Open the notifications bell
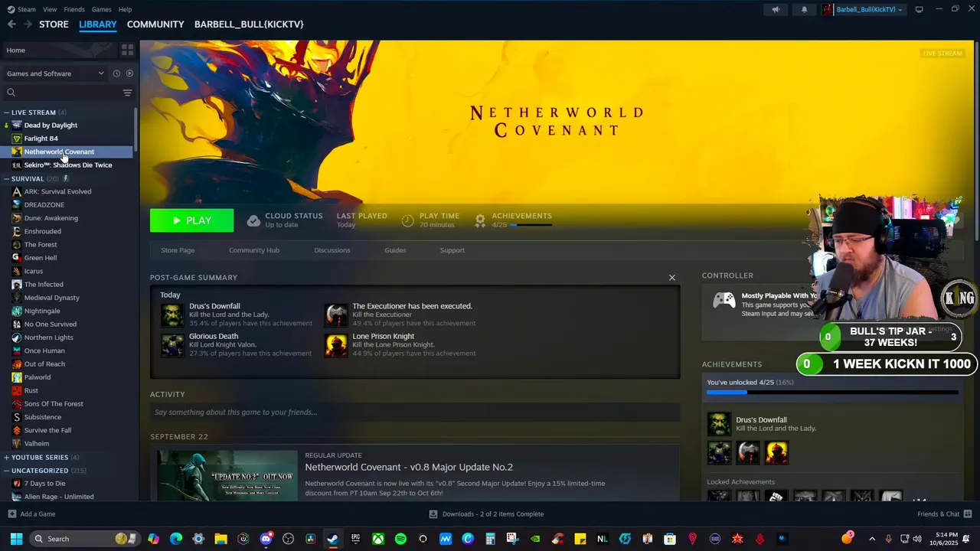The width and height of the screenshot is (980, 551). pyautogui.click(x=804, y=9)
